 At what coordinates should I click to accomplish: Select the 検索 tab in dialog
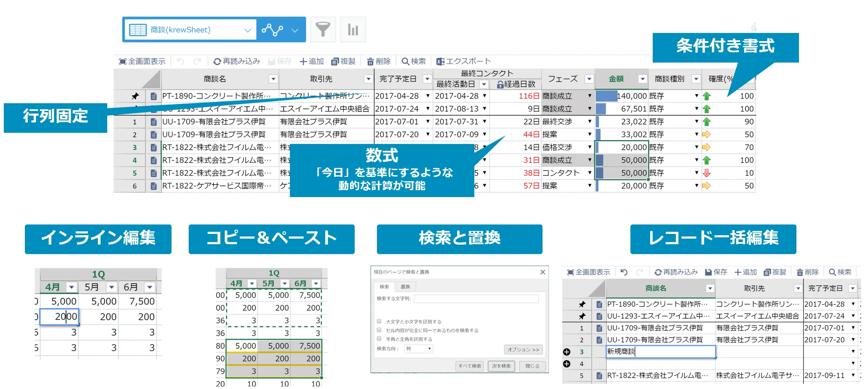384,287
